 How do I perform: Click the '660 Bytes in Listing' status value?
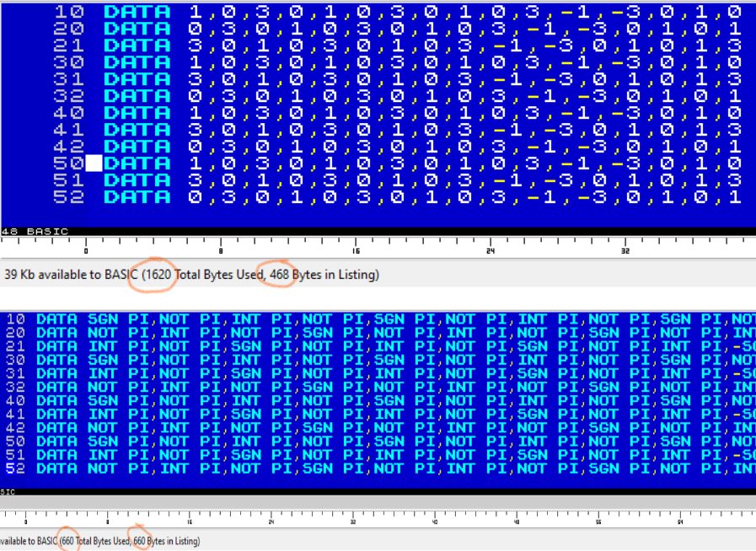(x=166, y=541)
